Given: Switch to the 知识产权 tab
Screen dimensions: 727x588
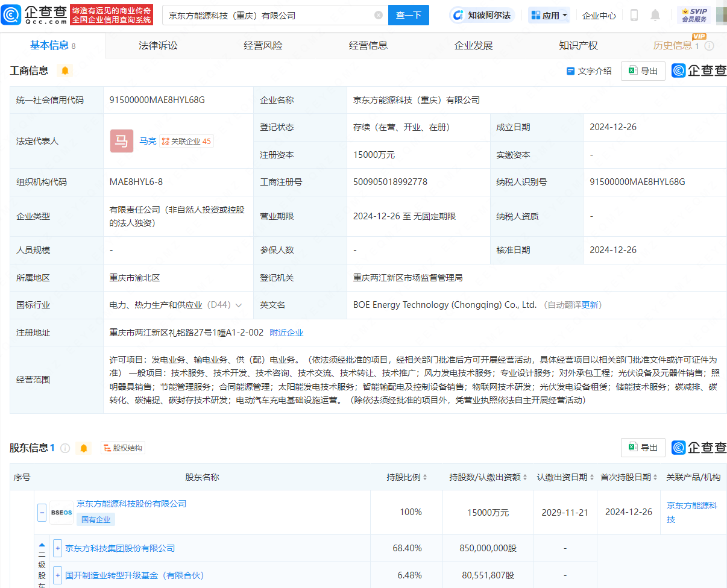Looking at the screenshot, I should [578, 46].
